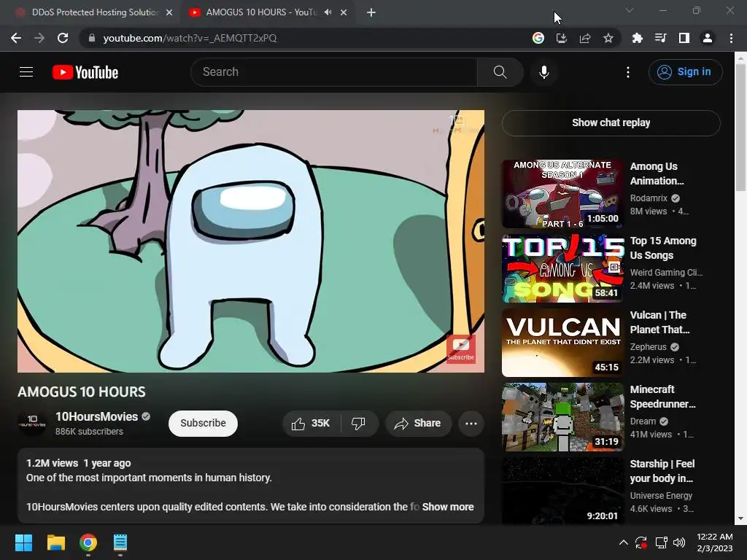
Task: Share this page from address bar
Action: tap(584, 38)
